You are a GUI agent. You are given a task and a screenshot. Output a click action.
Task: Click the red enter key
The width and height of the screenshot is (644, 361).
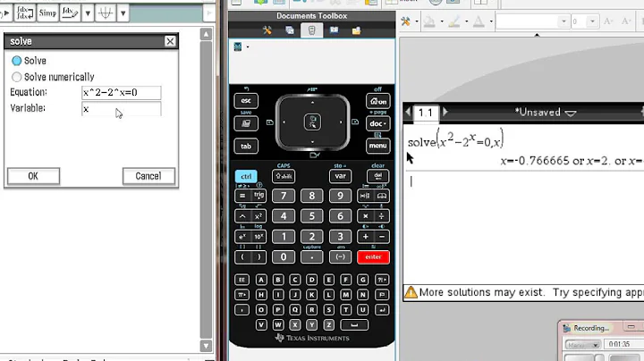click(373, 257)
